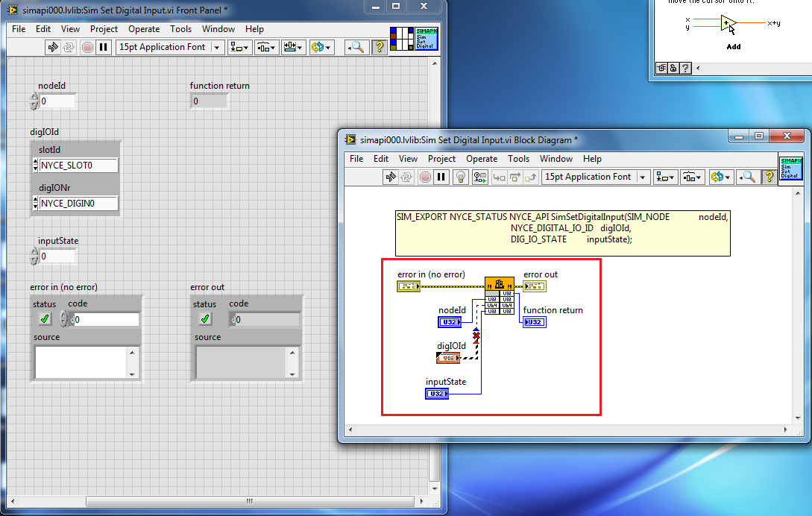Pause execution from Block Diagram toolbar
This screenshot has height=516, width=812.
point(441,177)
